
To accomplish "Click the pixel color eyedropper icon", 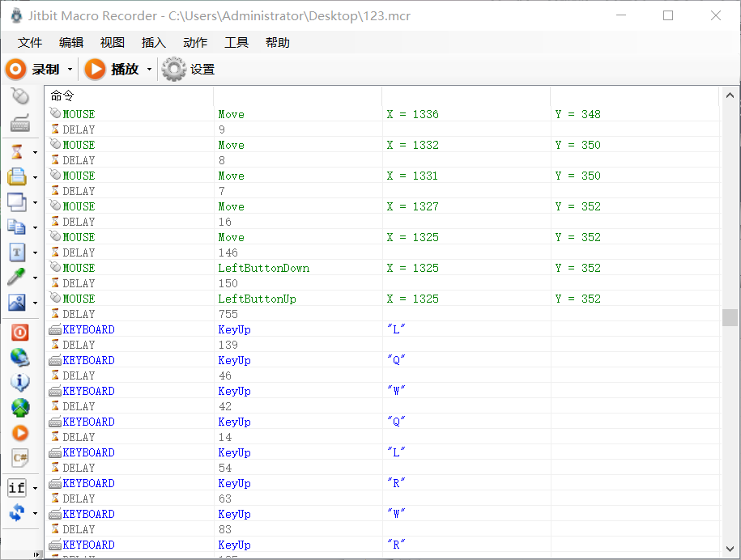I will (x=17, y=277).
